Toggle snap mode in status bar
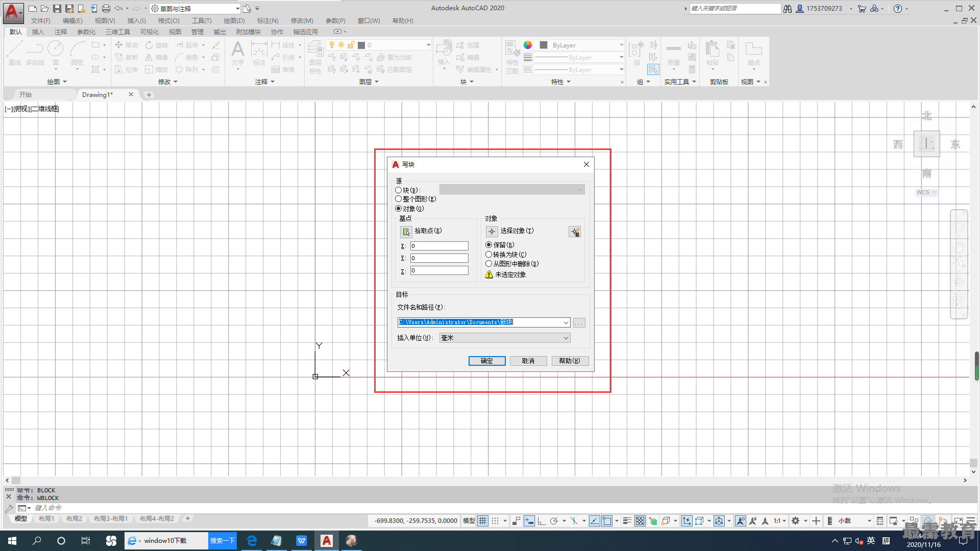The width and height of the screenshot is (980, 551). pos(495,521)
